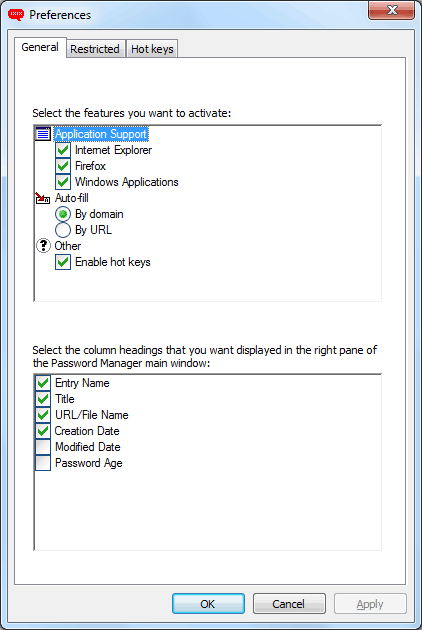Select the By URL radio button
This screenshot has width=422, height=630.
coord(63,230)
